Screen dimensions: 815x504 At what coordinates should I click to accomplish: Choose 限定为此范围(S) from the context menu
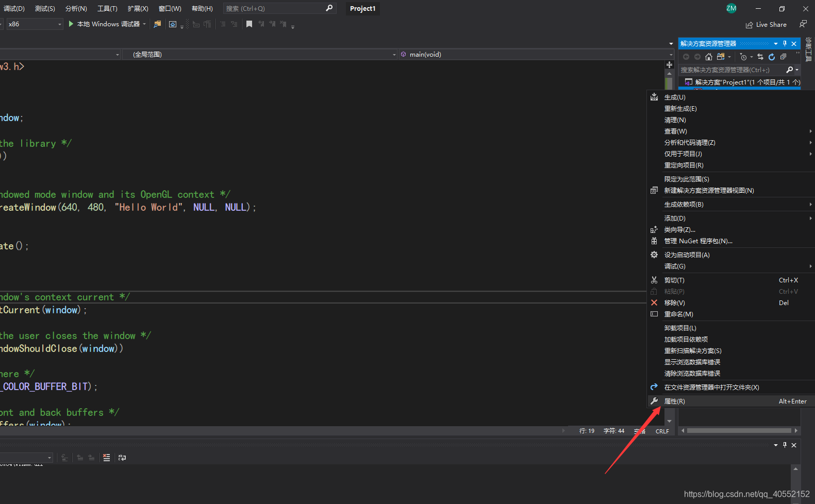tap(730, 179)
